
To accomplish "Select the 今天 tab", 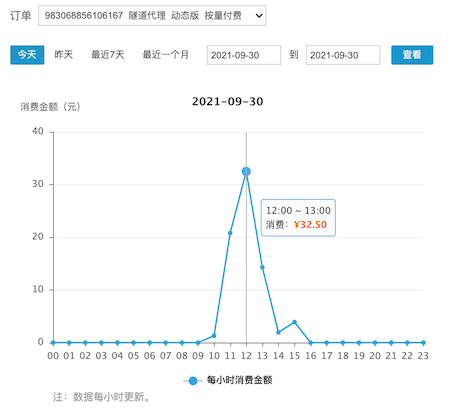I will [x=27, y=55].
